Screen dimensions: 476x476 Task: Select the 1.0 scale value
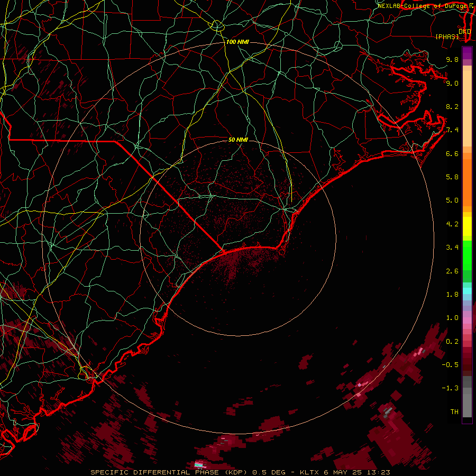click(452, 318)
